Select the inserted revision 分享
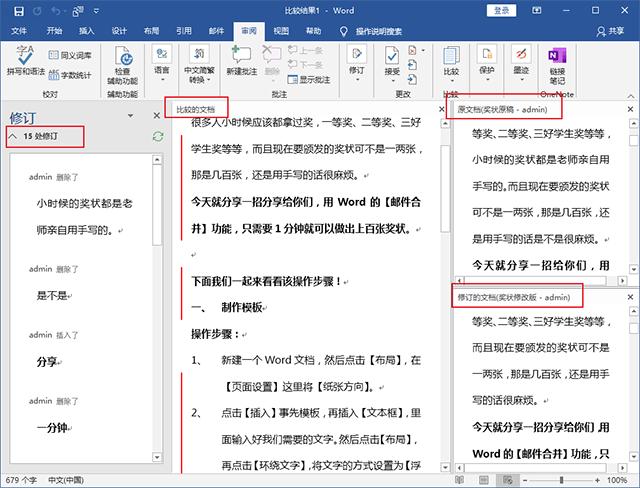This screenshot has height=488, width=640. pyautogui.click(x=47, y=362)
